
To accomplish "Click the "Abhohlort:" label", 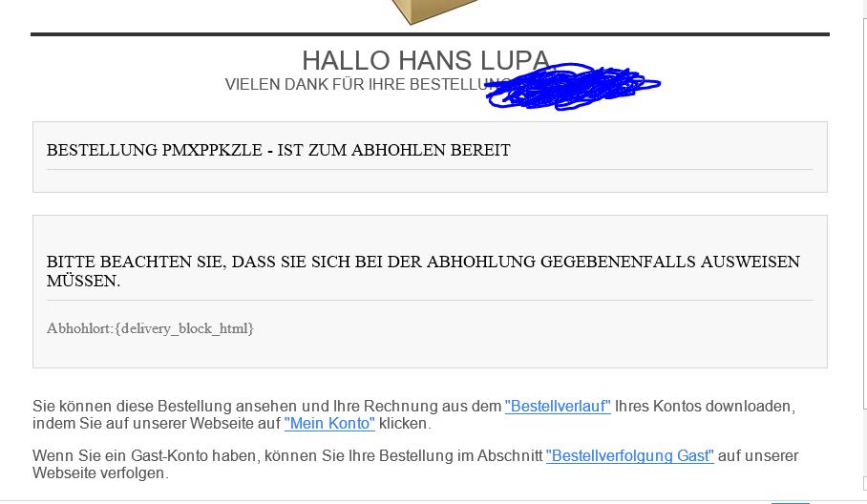I will coord(80,328).
